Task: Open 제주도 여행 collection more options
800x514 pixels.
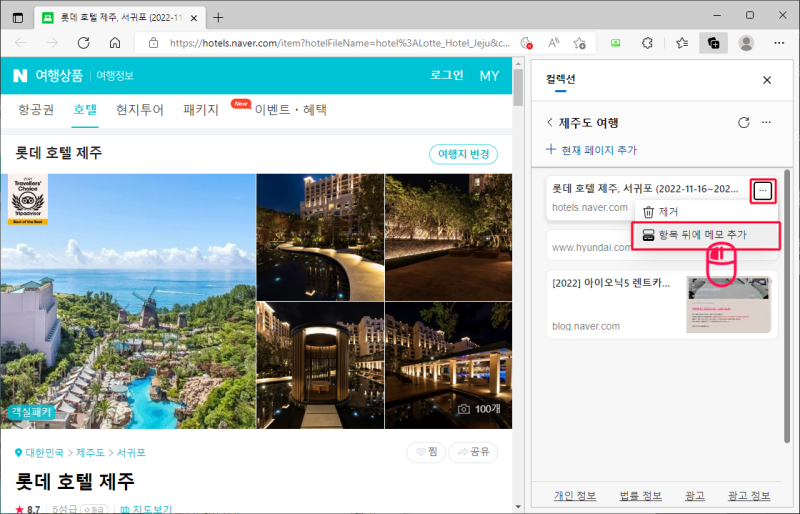Action: 766,123
